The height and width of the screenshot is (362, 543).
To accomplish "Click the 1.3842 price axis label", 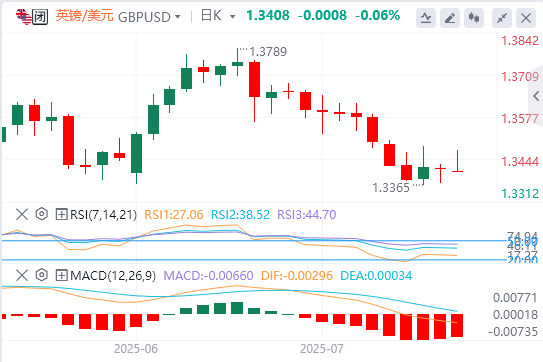I will pos(520,41).
